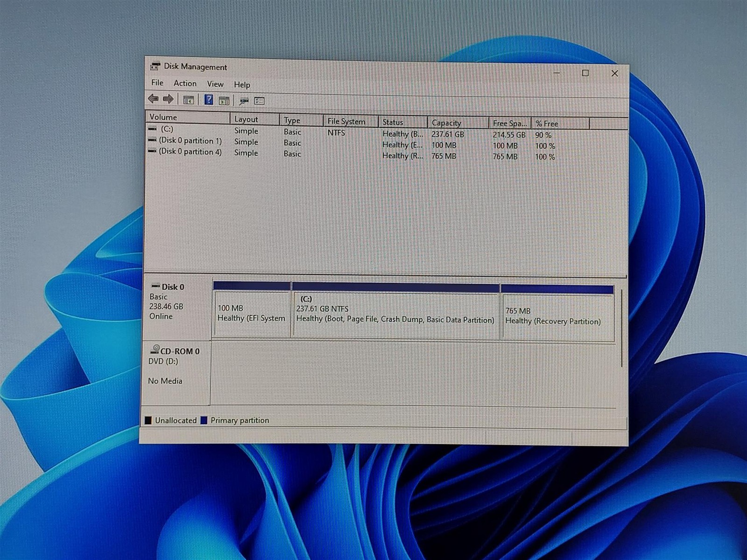Viewport: 747px width, 560px height.
Task: Click the Disk Management title bar icon
Action: pos(155,66)
